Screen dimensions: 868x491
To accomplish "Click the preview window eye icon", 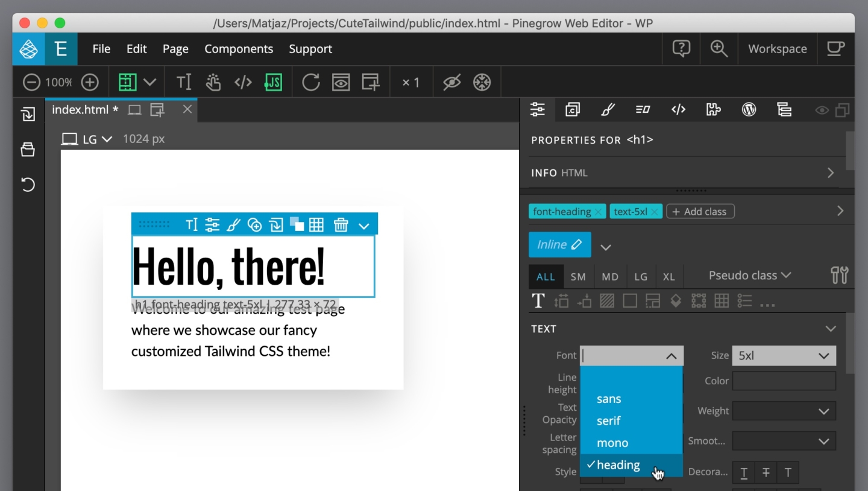I will (341, 82).
